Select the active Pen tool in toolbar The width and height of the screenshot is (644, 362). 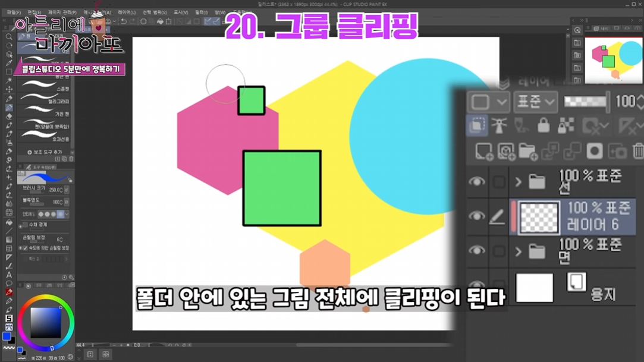(x=9, y=108)
